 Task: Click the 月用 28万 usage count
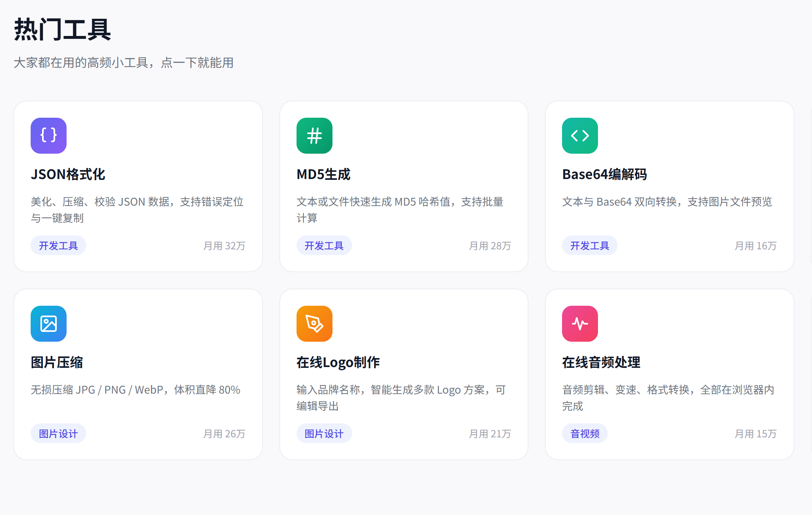490,246
